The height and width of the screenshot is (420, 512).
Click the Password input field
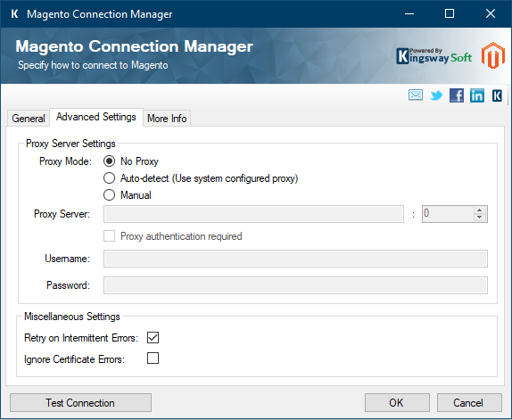point(295,285)
